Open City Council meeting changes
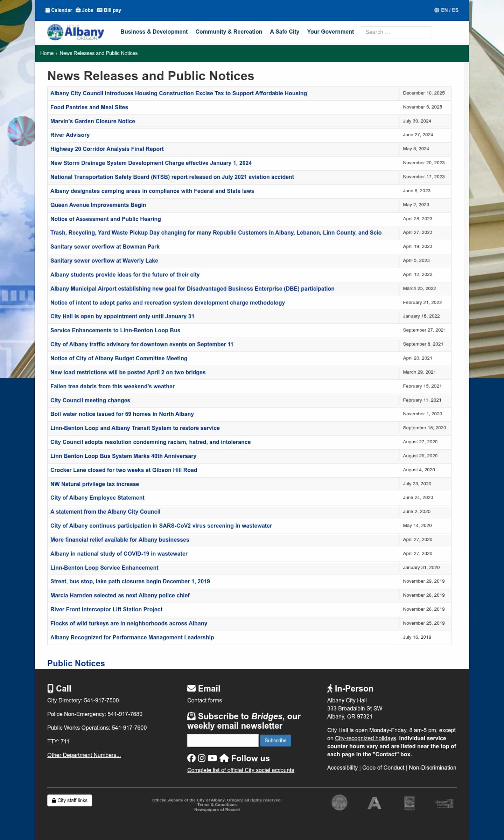504x840 pixels. coord(90,401)
